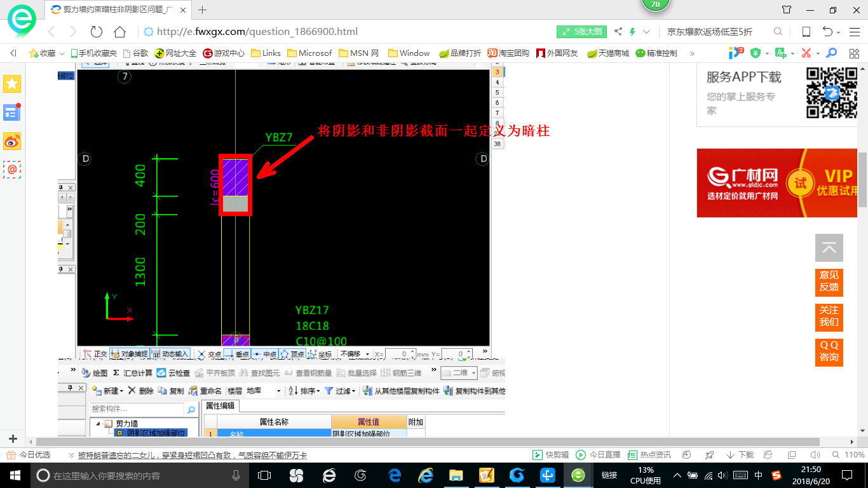Click the green ¥ shield extension icon
The width and height of the screenshot is (868, 488).
click(x=756, y=53)
